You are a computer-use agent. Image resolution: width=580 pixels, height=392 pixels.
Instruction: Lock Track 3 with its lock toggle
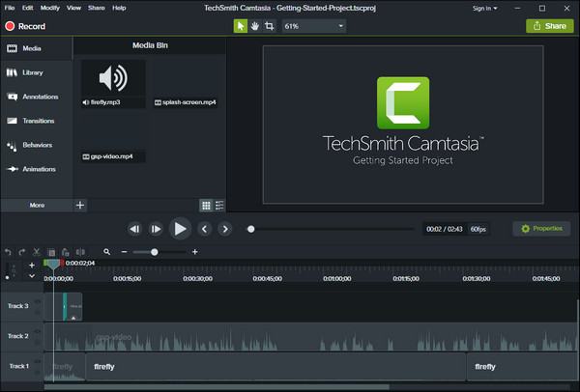pyautogui.click(x=38, y=313)
